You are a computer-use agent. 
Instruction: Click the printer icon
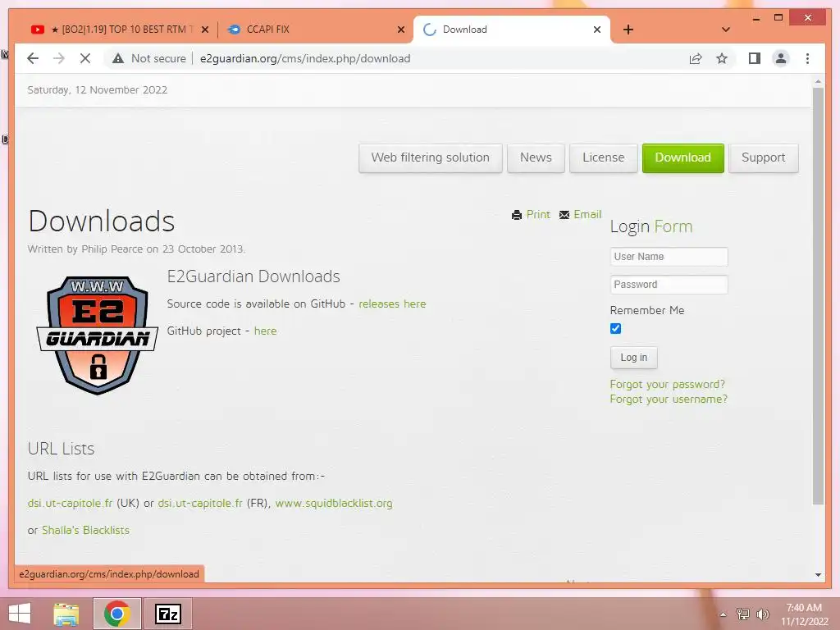517,215
